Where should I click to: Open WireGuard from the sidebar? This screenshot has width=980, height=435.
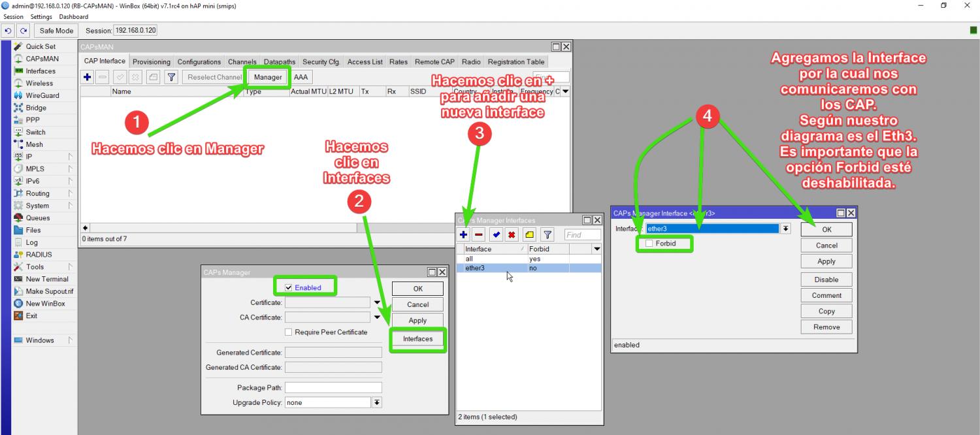(42, 95)
